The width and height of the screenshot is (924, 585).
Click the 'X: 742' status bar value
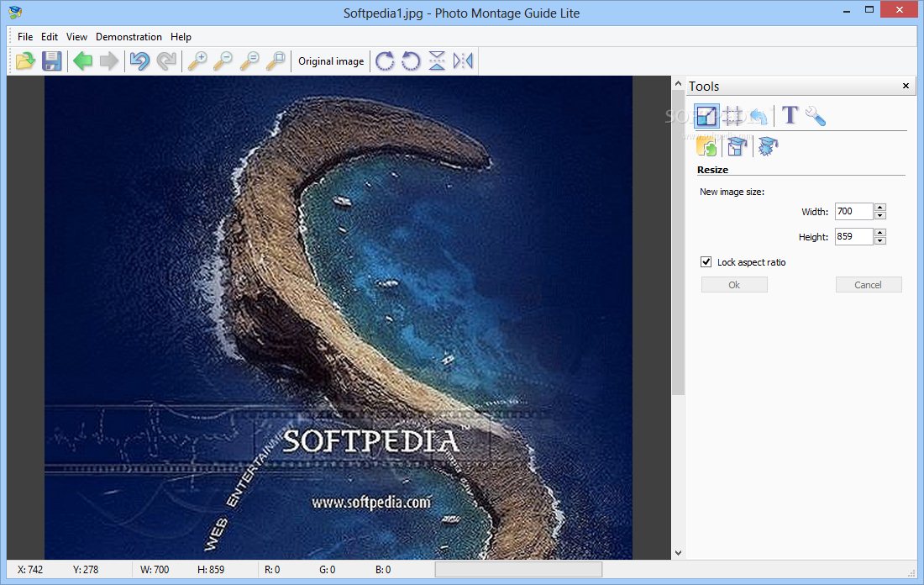30,570
